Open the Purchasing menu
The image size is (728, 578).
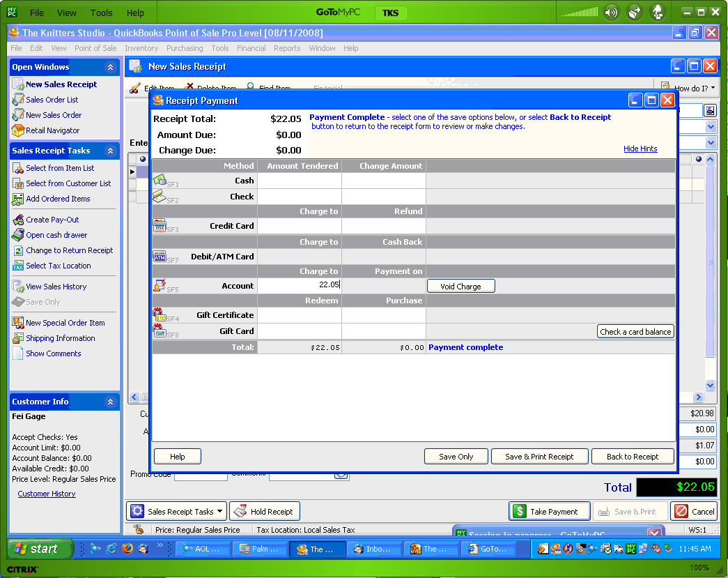click(185, 48)
